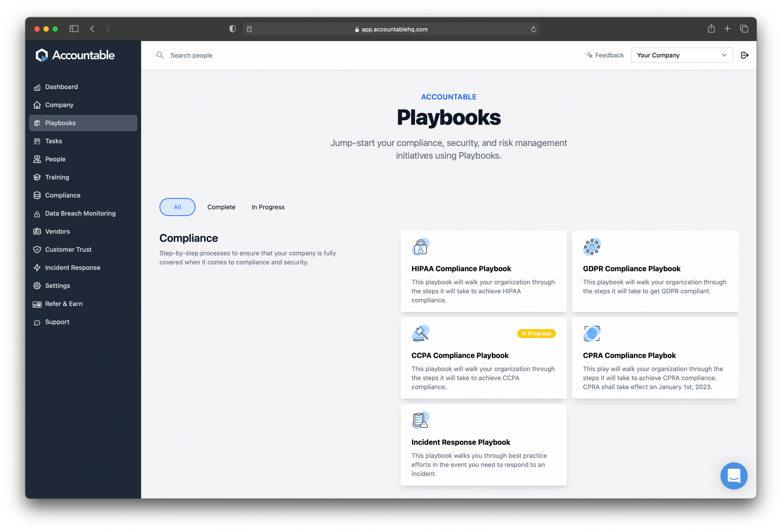Image resolution: width=782 pixels, height=532 pixels.
Task: Click the People users icon
Action: pos(37,159)
